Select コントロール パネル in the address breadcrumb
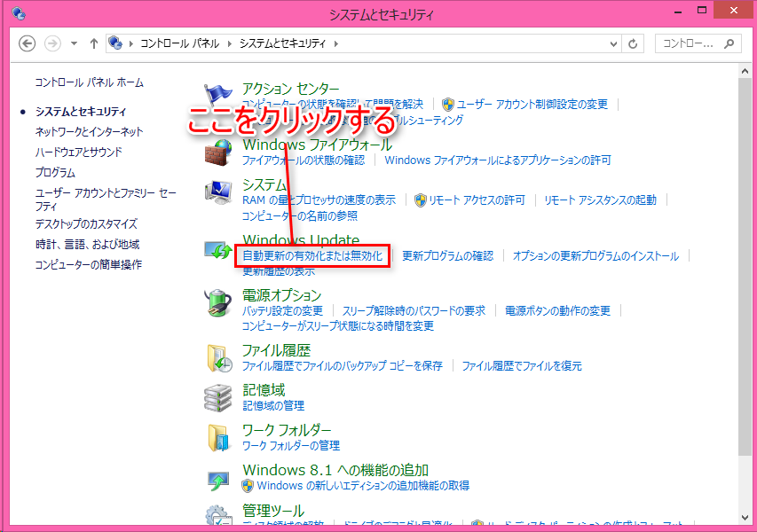This screenshot has width=757, height=532. (x=179, y=43)
